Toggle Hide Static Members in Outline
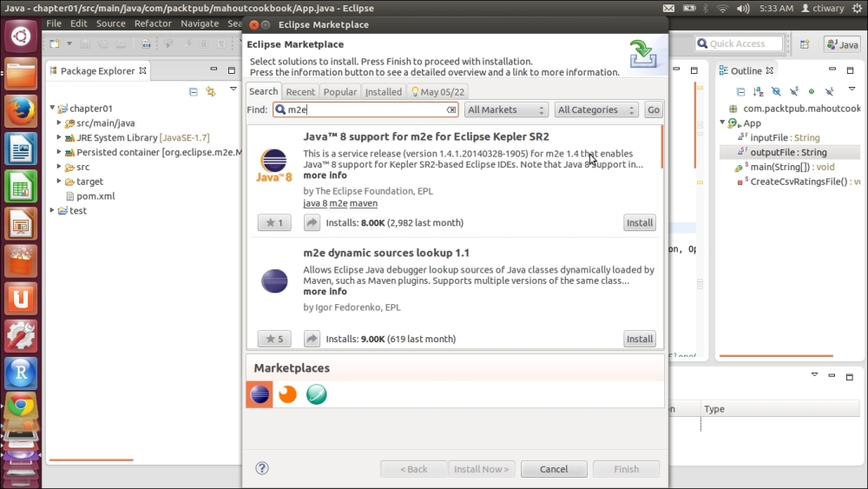 (794, 91)
